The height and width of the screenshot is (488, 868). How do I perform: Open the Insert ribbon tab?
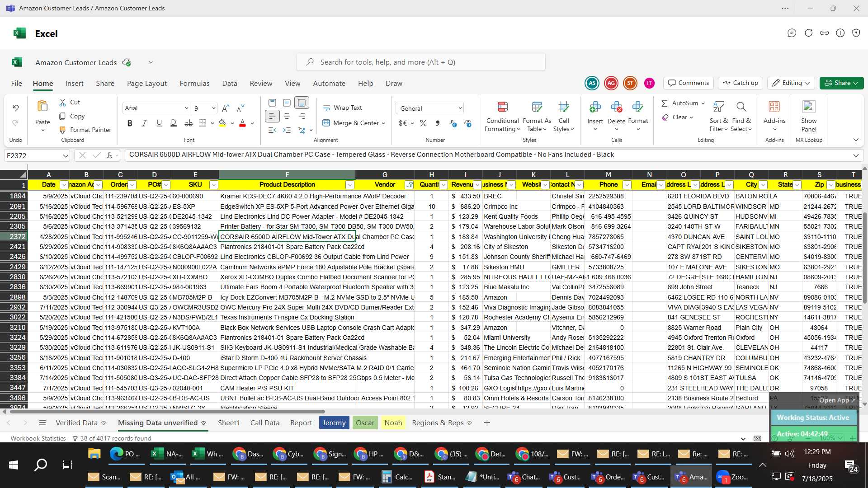(x=74, y=83)
